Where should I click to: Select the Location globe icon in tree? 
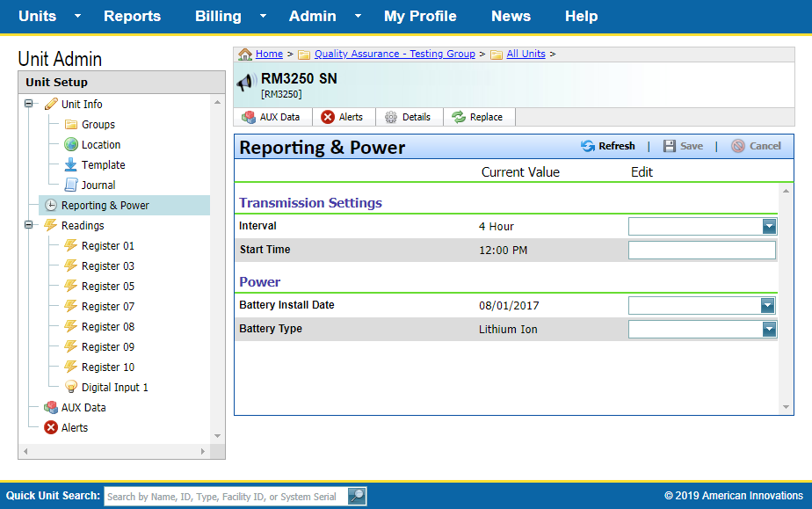[71, 144]
